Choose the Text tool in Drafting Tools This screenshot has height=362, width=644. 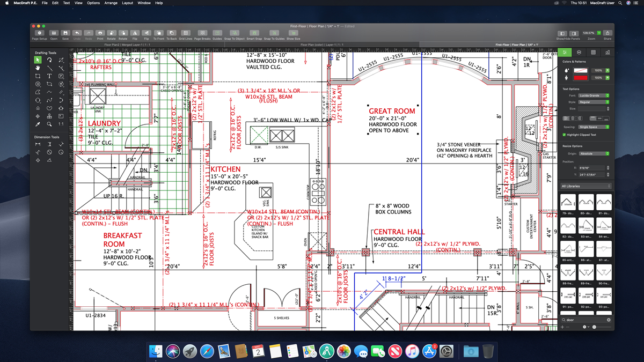coord(49,76)
